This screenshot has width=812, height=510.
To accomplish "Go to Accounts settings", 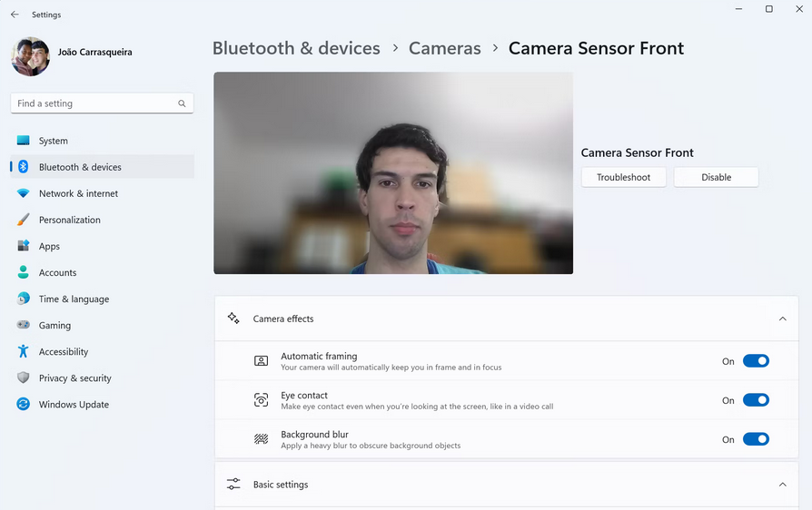I will [102, 272].
